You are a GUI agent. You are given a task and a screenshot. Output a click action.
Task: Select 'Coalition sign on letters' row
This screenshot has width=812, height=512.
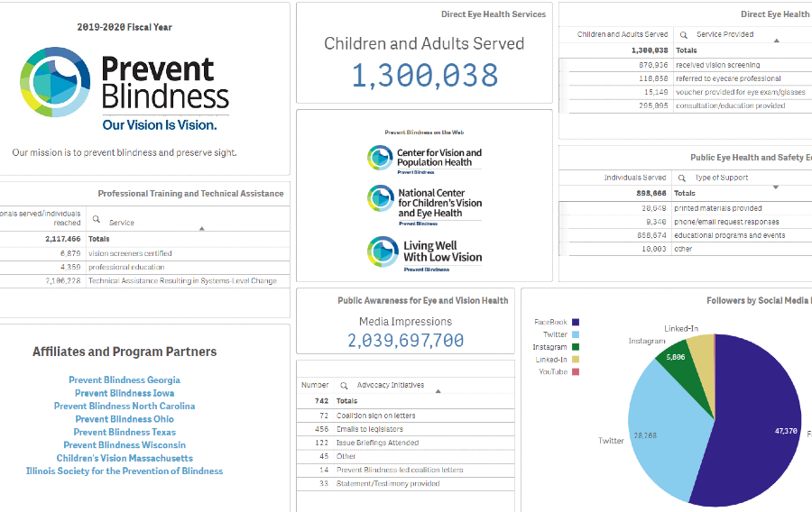click(405, 416)
